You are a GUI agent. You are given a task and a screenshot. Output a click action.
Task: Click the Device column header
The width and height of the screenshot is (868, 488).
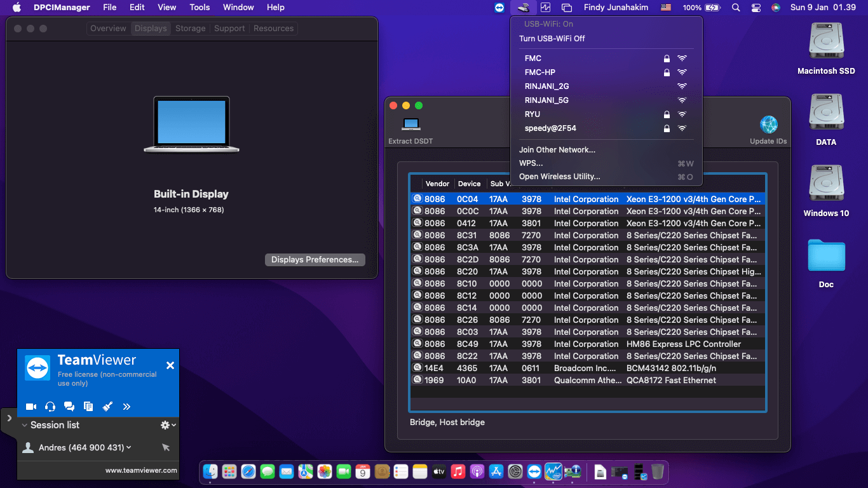click(470, 184)
